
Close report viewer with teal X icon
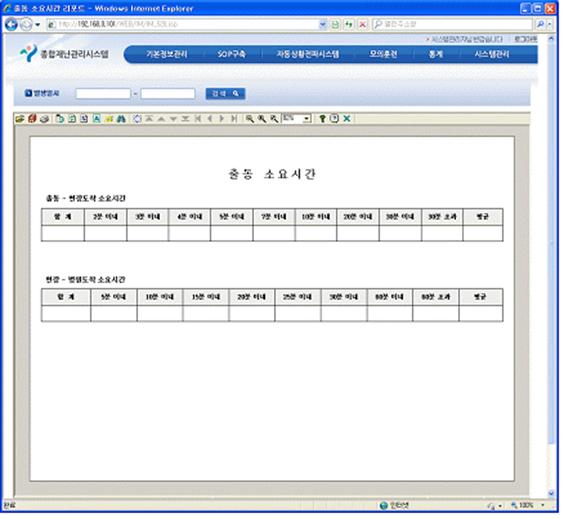347,119
